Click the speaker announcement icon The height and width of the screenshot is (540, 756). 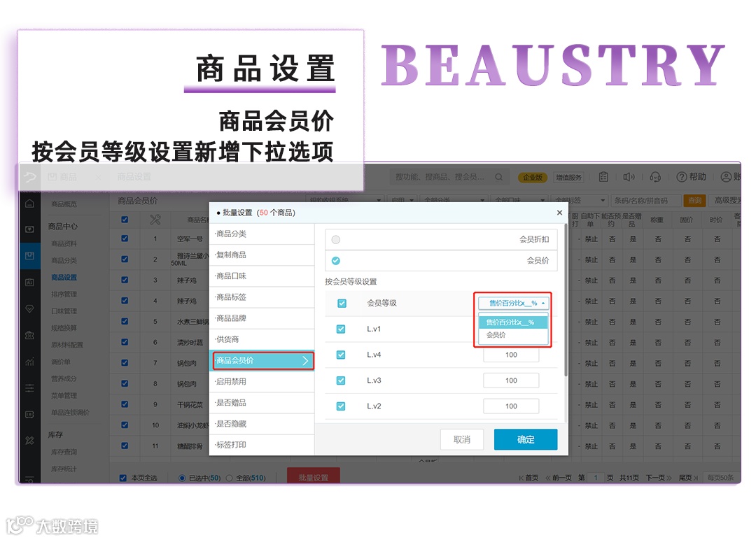pos(629,177)
